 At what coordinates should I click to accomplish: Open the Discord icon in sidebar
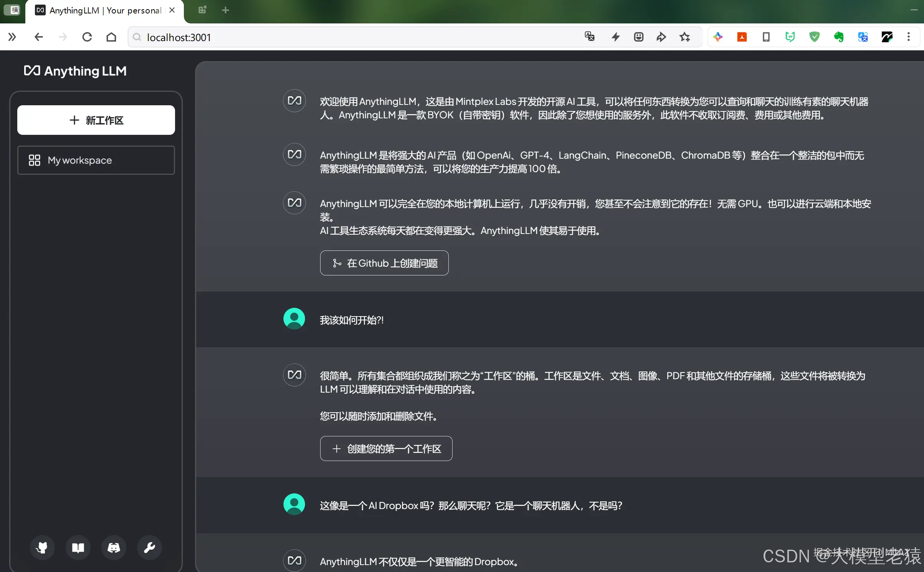[114, 547]
